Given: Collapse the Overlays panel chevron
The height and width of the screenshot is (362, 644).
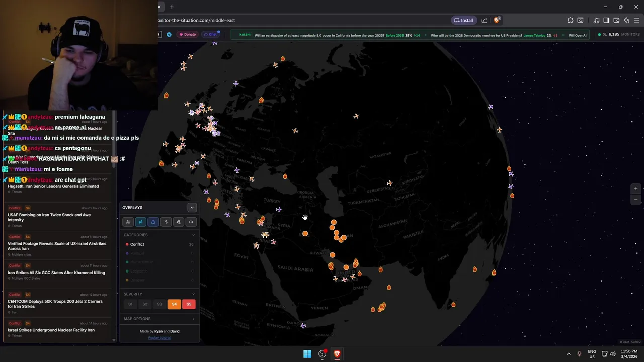Looking at the screenshot, I should point(192,207).
